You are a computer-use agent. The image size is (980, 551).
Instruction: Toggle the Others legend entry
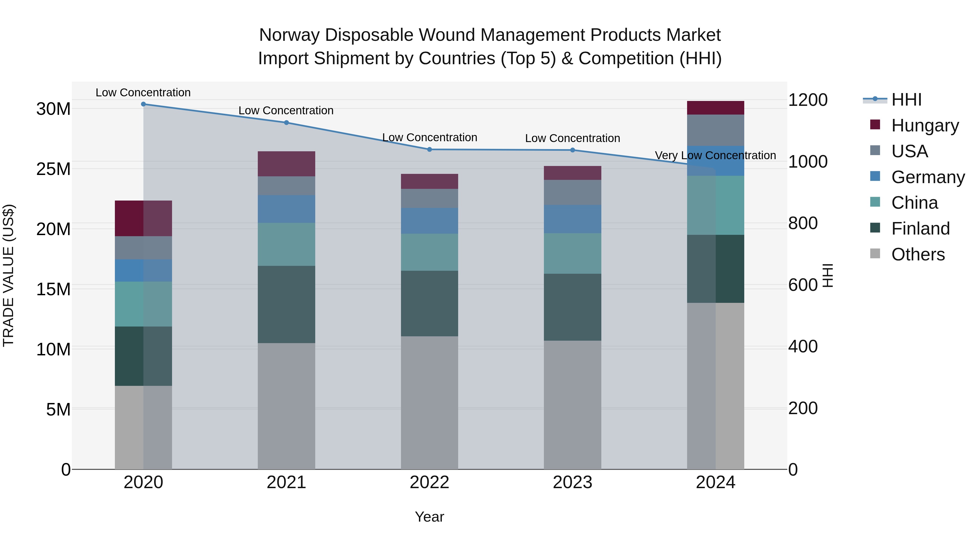tap(907, 254)
